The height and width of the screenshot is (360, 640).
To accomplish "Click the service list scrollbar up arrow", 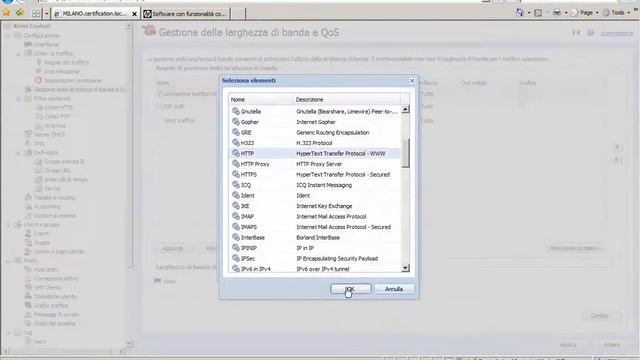I will point(405,109).
